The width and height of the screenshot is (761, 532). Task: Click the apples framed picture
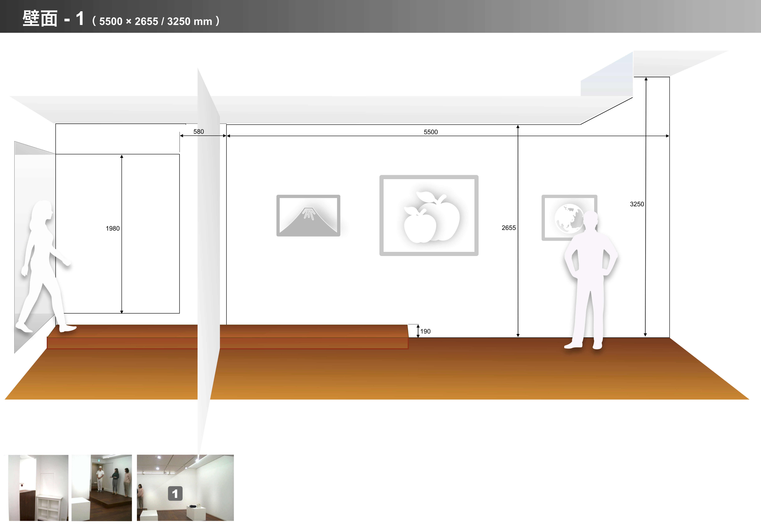(429, 215)
